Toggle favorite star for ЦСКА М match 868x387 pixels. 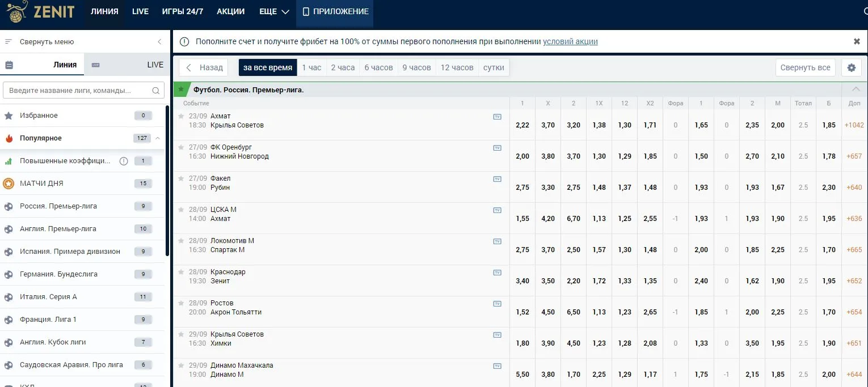(x=181, y=209)
